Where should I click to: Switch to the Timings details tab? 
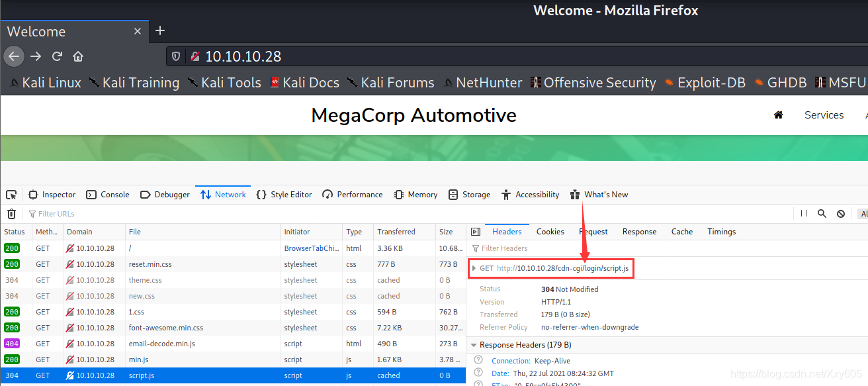721,232
